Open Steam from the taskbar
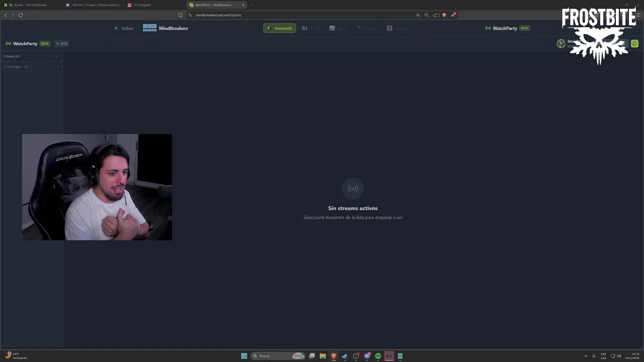644x362 pixels. point(345,356)
